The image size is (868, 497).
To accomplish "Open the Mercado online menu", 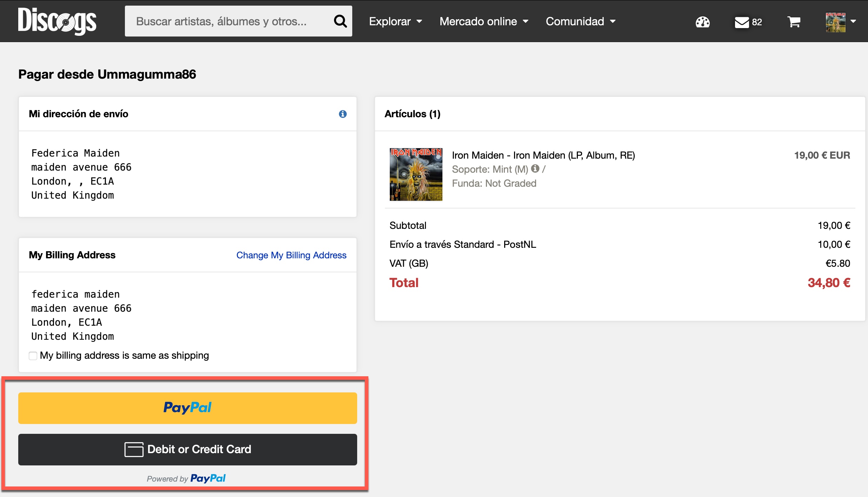I will [x=484, y=21].
